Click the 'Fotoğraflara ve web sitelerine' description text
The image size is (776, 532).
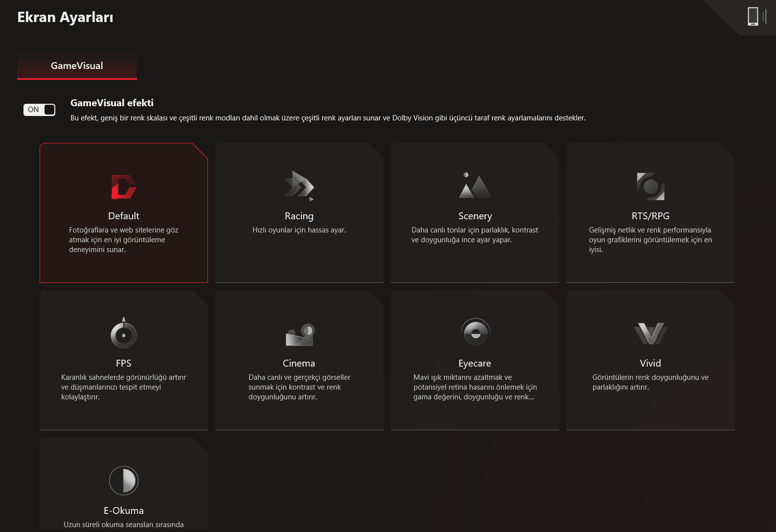124,240
